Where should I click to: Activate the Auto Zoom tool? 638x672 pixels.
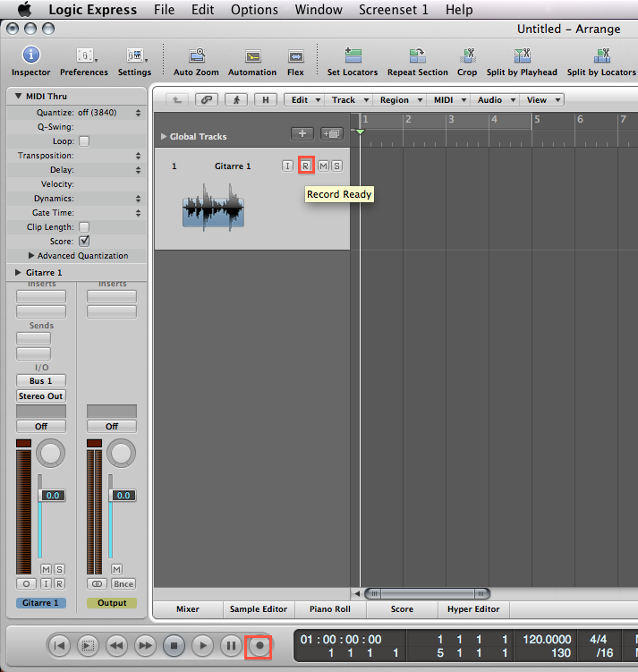click(x=197, y=55)
